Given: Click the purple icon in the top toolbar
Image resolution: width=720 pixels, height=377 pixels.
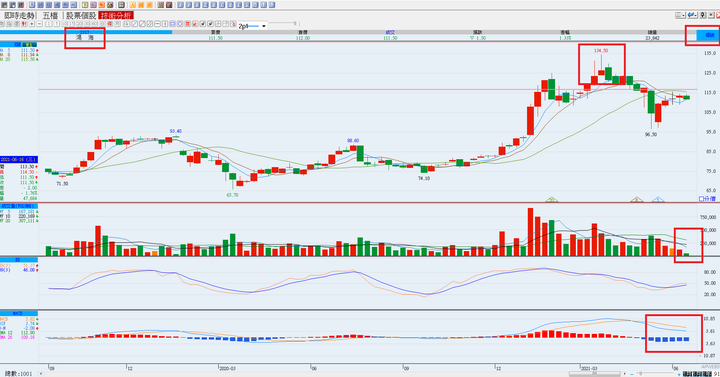Looking at the screenshot, I should [x=93, y=5].
